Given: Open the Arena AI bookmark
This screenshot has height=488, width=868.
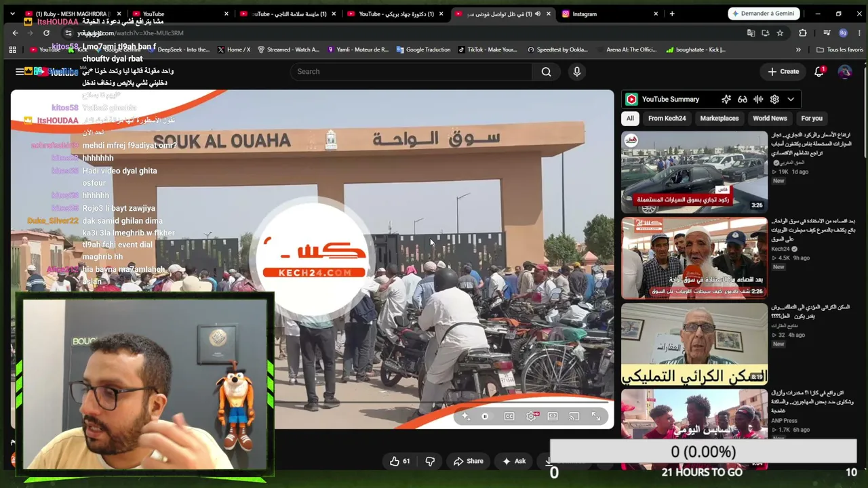Looking at the screenshot, I should tap(627, 49).
